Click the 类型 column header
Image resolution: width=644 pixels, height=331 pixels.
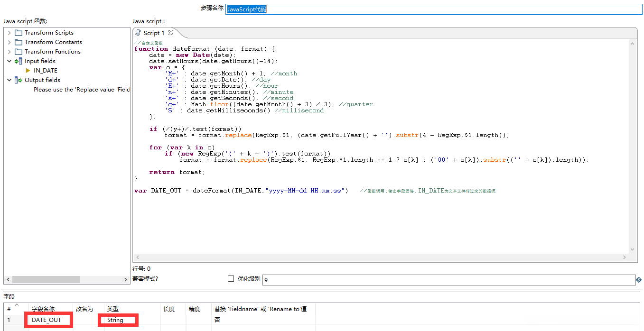(x=112, y=309)
